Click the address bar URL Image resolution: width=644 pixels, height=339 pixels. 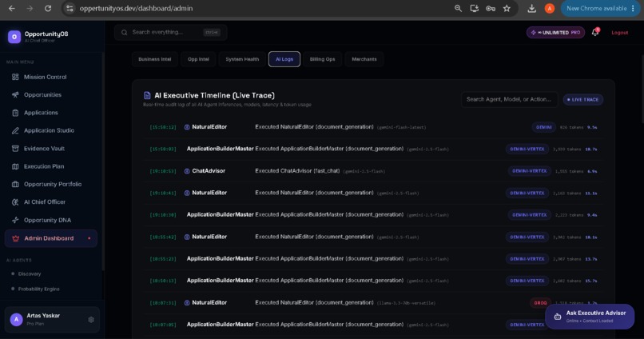[x=136, y=8]
